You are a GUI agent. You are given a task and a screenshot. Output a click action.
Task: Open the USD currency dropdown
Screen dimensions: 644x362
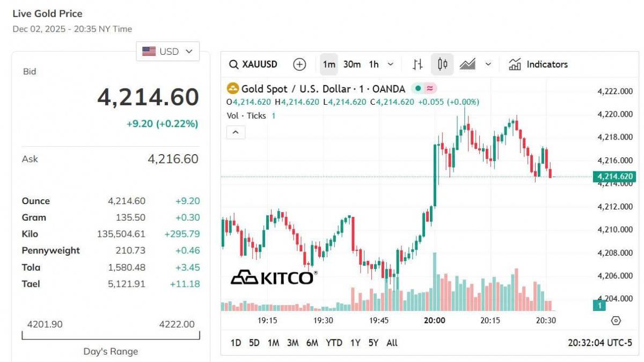[x=167, y=52]
